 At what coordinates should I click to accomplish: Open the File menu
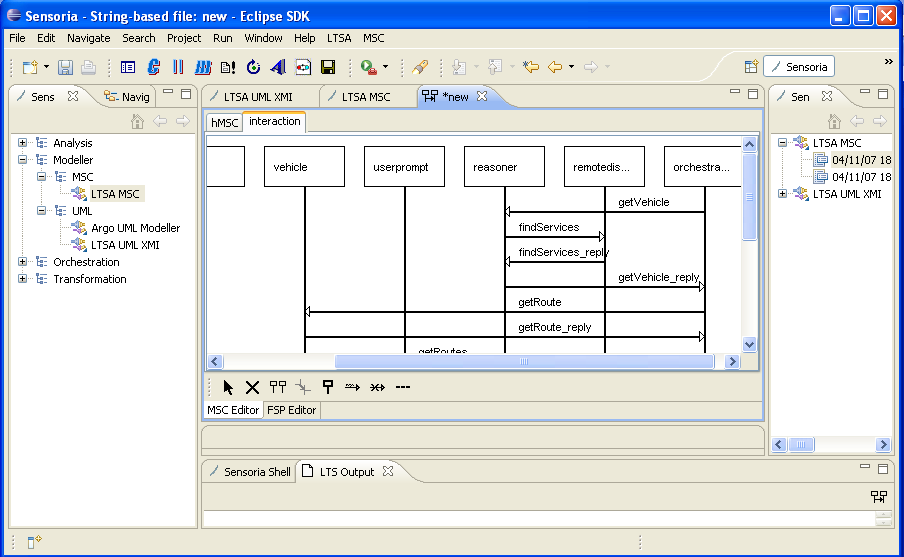tap(17, 38)
